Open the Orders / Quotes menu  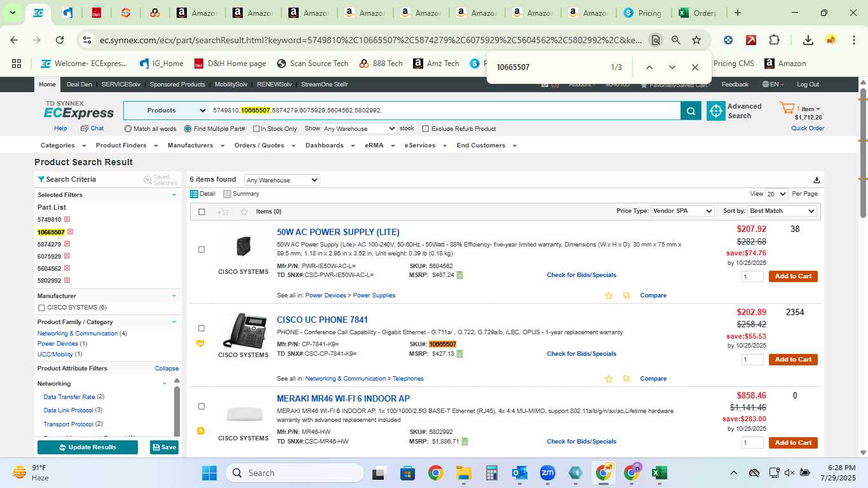click(264, 146)
